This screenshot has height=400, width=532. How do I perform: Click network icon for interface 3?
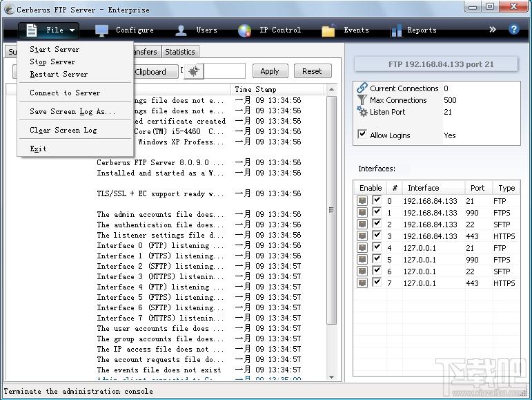(x=362, y=236)
